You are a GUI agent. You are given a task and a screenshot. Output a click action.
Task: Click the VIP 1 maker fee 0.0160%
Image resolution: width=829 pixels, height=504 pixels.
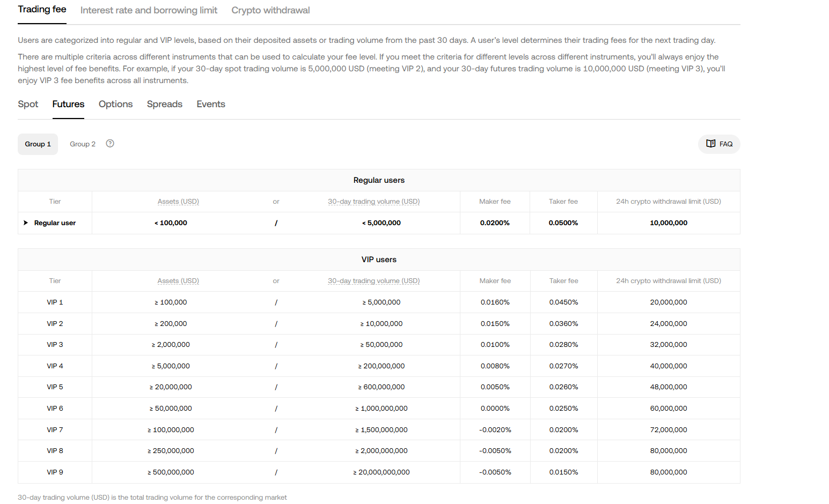pos(495,302)
